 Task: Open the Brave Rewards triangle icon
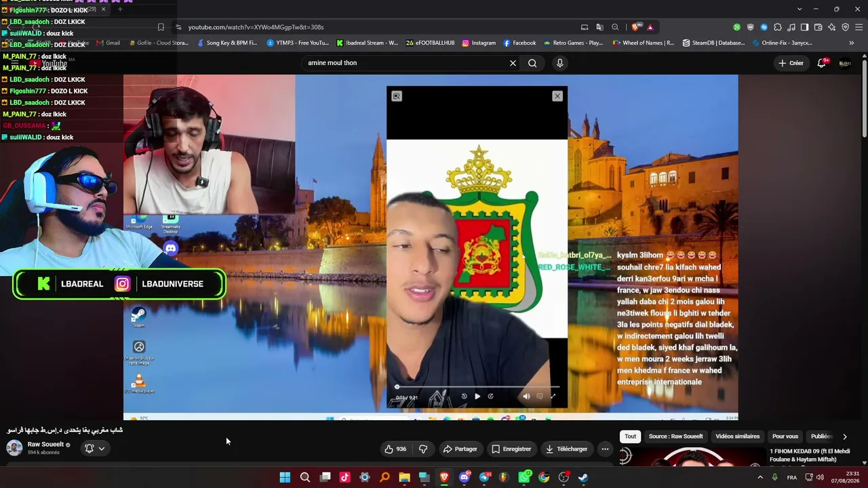point(650,27)
